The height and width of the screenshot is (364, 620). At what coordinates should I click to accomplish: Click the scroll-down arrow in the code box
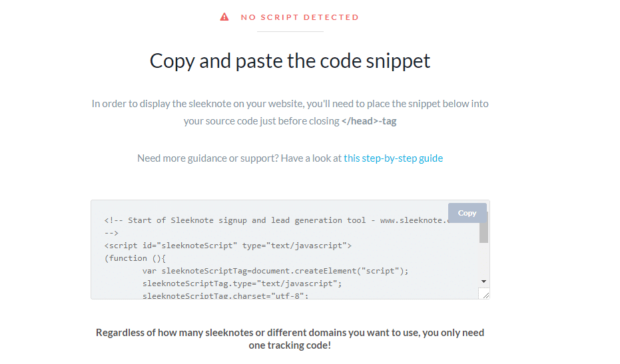pyautogui.click(x=484, y=282)
